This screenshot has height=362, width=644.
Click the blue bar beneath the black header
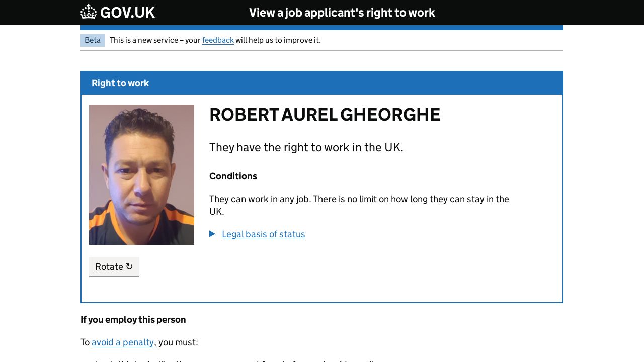(x=322, y=28)
